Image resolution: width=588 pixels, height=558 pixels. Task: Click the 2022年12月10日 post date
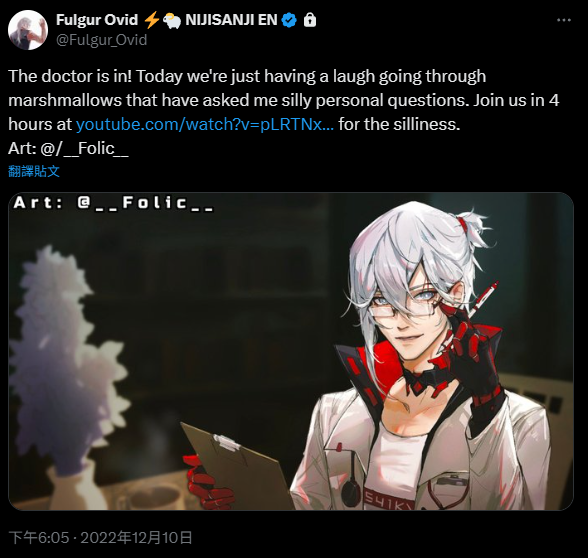click(x=136, y=537)
